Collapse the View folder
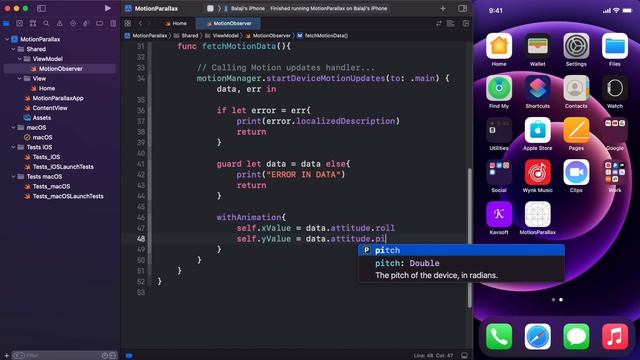 click(x=20, y=78)
